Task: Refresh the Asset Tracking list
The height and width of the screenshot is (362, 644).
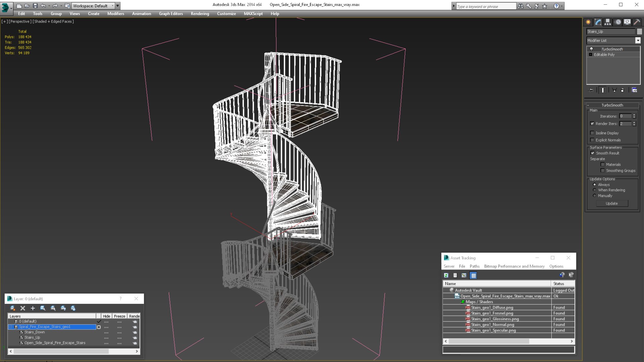Action: (446, 275)
